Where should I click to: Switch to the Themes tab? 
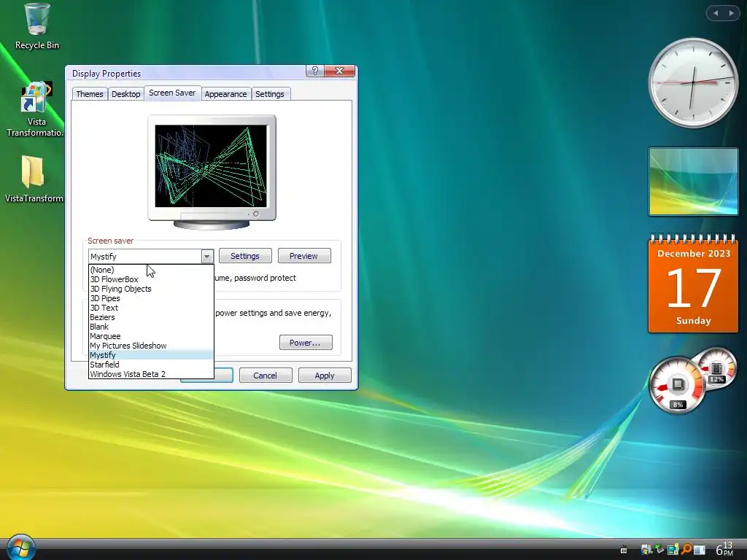point(90,94)
